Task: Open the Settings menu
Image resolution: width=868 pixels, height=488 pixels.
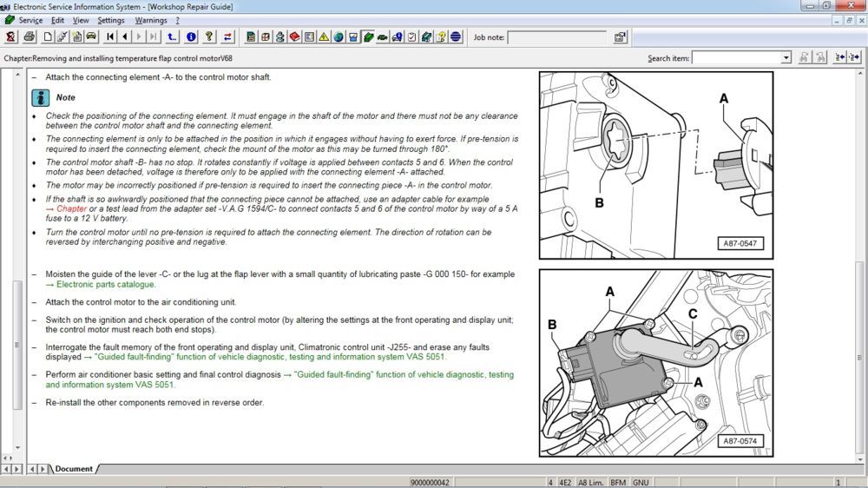Action: (111, 20)
